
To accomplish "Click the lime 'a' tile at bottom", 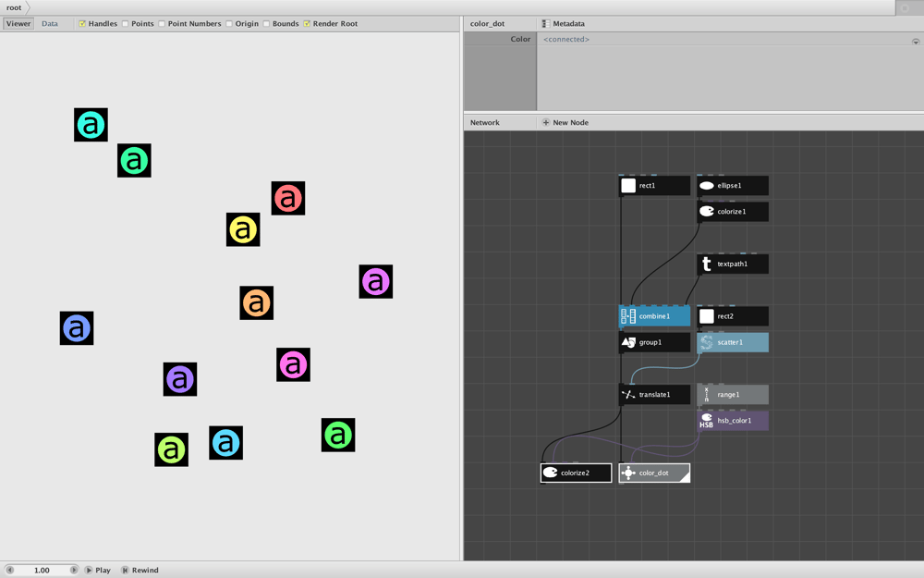I will point(172,450).
